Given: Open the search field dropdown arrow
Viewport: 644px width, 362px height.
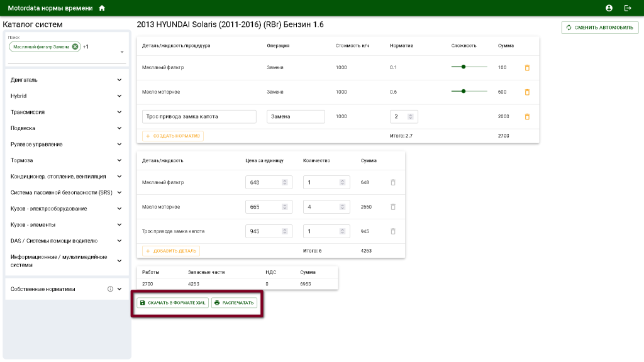Looking at the screenshot, I should [122, 52].
